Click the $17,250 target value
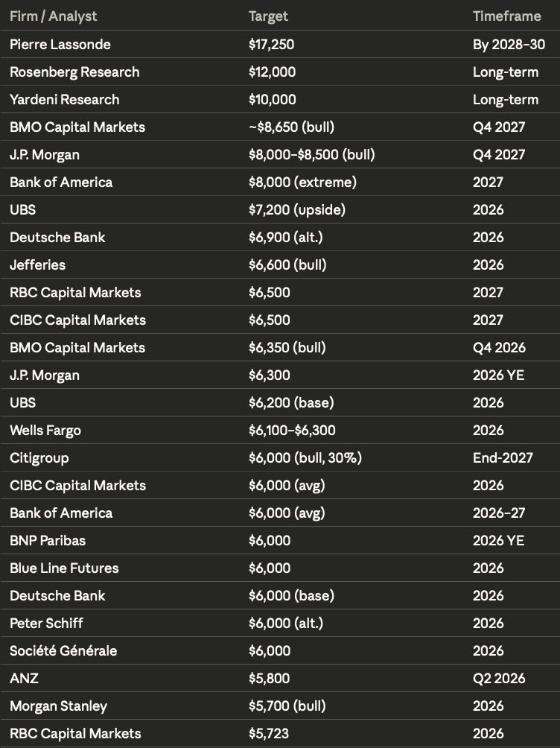 tap(271, 45)
